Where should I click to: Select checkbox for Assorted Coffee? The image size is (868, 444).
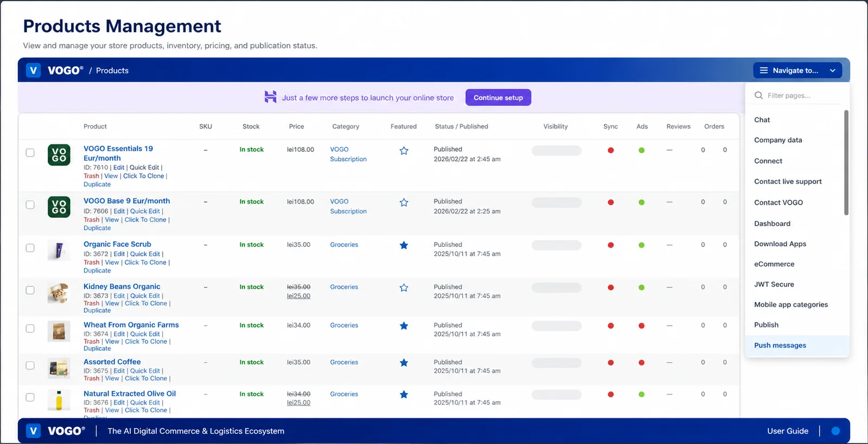pyautogui.click(x=30, y=365)
